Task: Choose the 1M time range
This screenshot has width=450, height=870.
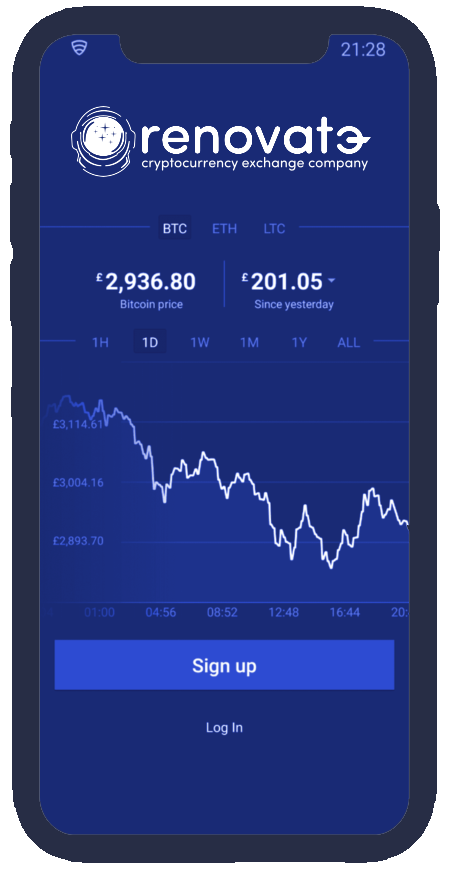Action: (249, 342)
